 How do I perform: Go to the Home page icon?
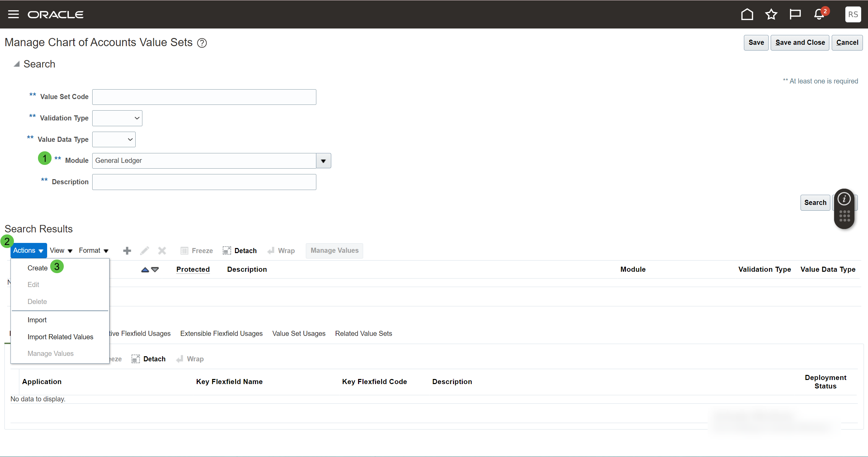coord(747,14)
